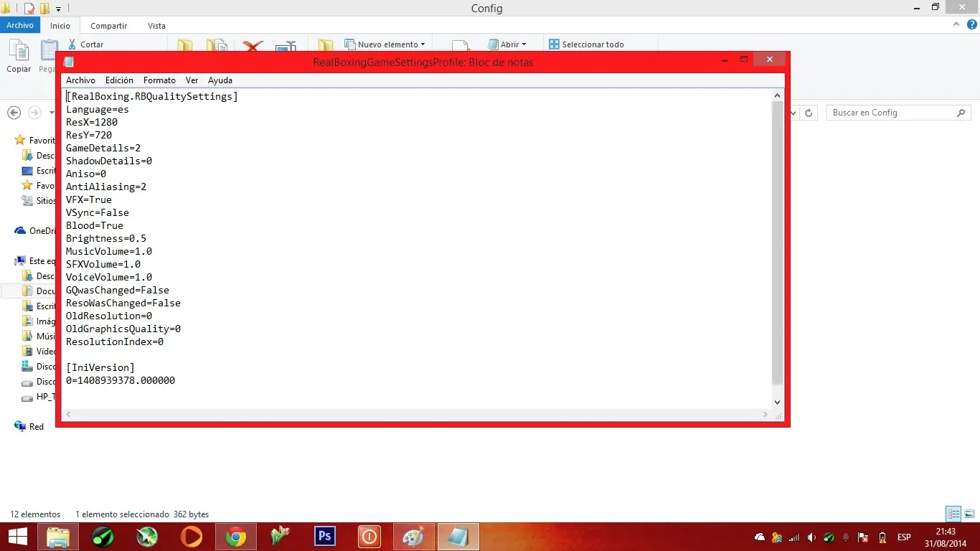
Task: Click the line ResX=1280 in Notepad
Action: click(x=92, y=122)
